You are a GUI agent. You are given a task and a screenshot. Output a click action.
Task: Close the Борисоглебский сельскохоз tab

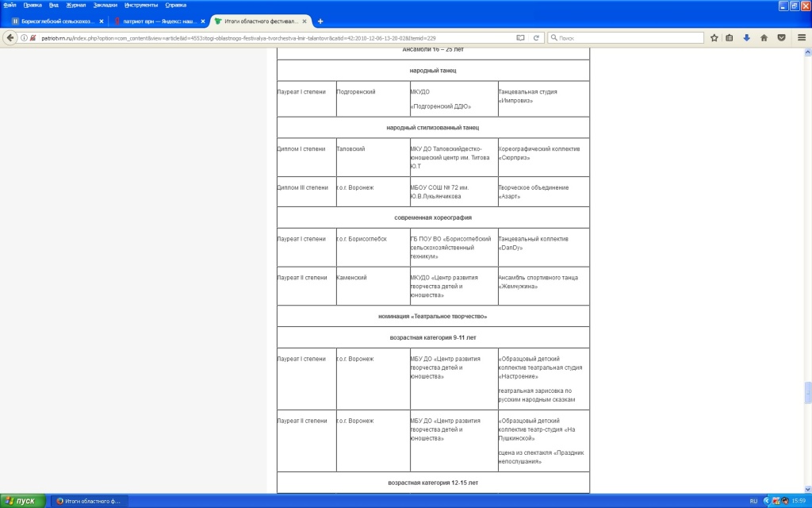click(101, 21)
